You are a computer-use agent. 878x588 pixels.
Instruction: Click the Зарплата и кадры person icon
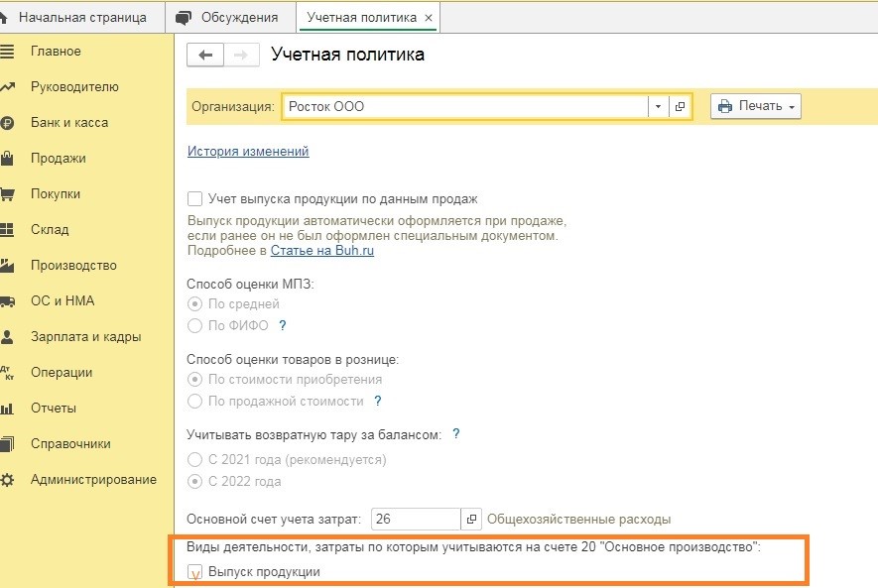tap(7, 337)
